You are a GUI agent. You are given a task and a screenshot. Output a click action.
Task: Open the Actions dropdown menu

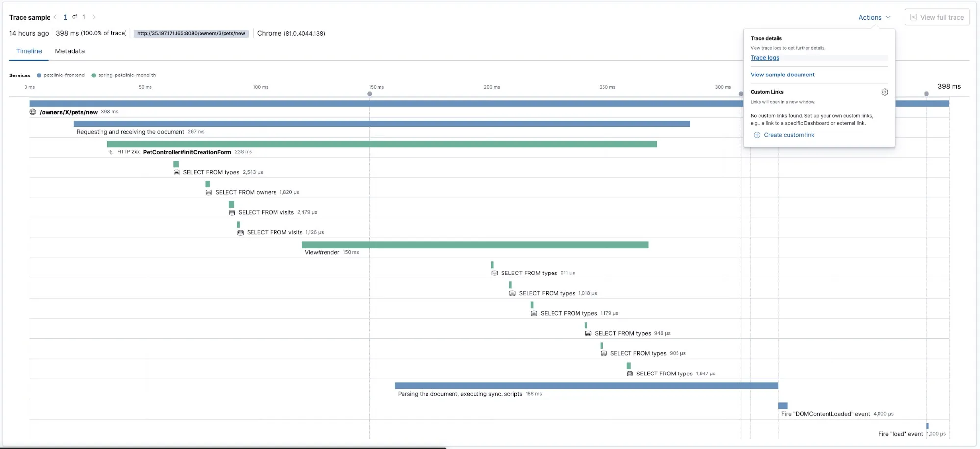point(874,17)
